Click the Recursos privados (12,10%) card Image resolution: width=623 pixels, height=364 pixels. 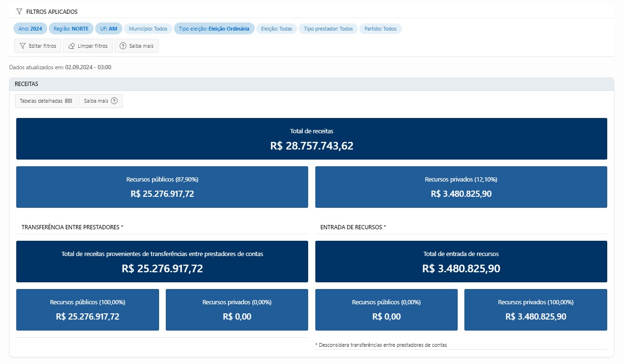click(x=461, y=187)
